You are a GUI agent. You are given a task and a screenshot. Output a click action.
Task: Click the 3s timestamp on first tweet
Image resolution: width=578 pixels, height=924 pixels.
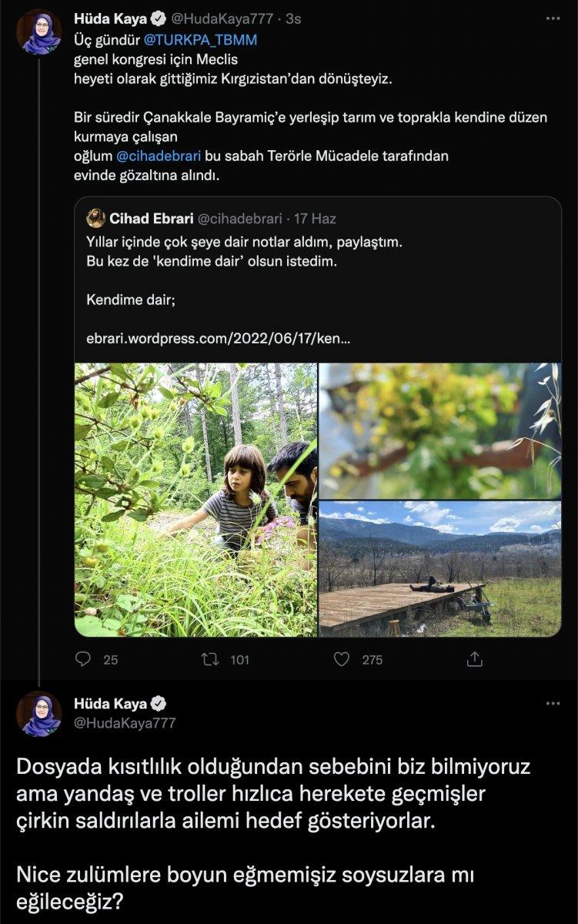coord(293,19)
